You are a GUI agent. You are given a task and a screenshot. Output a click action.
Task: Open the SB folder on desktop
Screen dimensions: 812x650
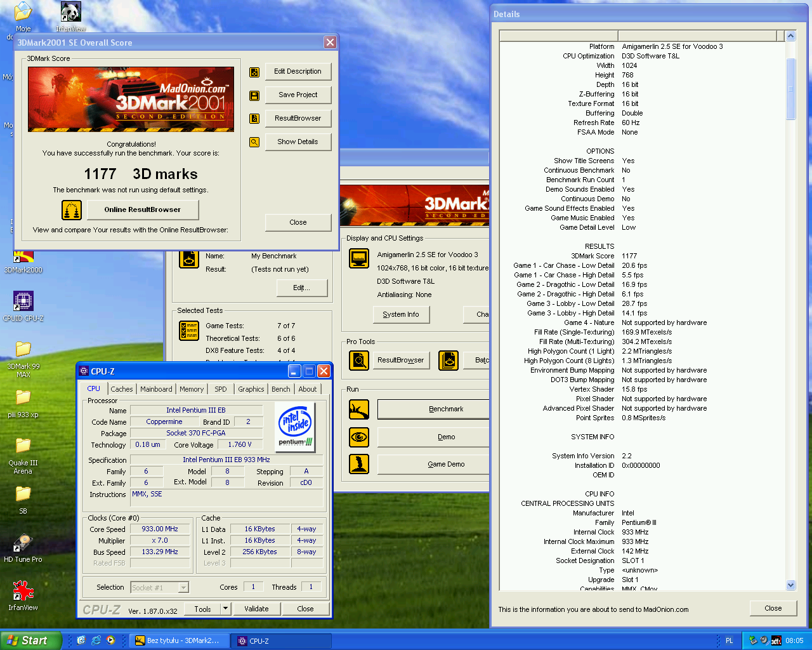click(23, 500)
